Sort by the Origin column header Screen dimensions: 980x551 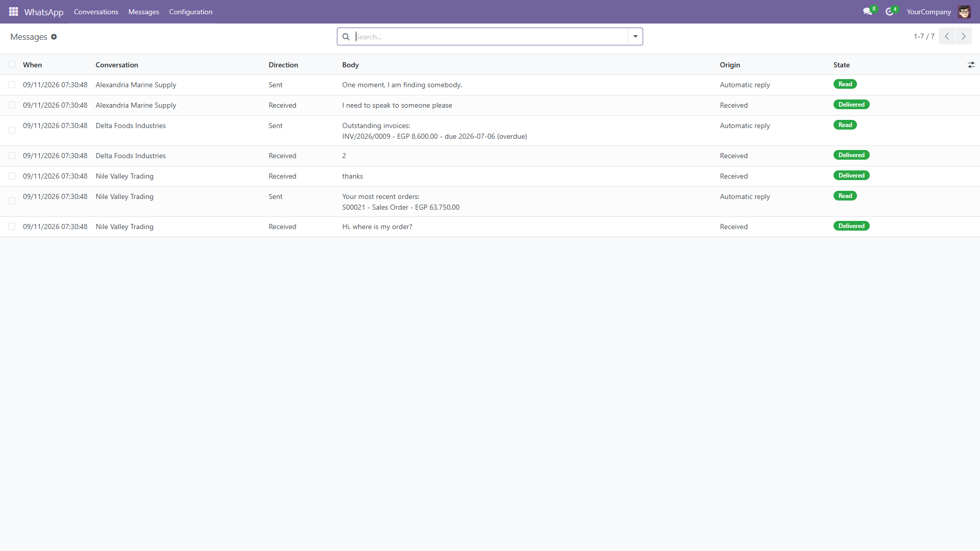[x=730, y=65]
